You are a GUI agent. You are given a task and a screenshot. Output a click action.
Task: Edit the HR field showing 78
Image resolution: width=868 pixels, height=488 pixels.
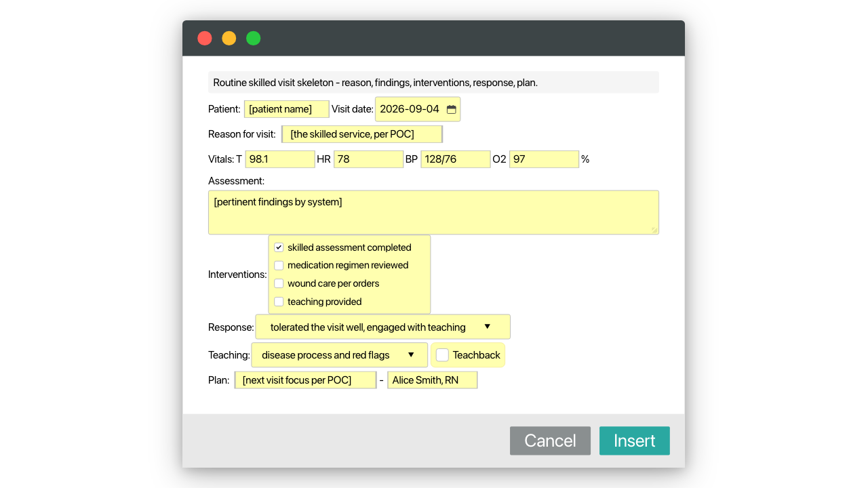[x=368, y=159]
